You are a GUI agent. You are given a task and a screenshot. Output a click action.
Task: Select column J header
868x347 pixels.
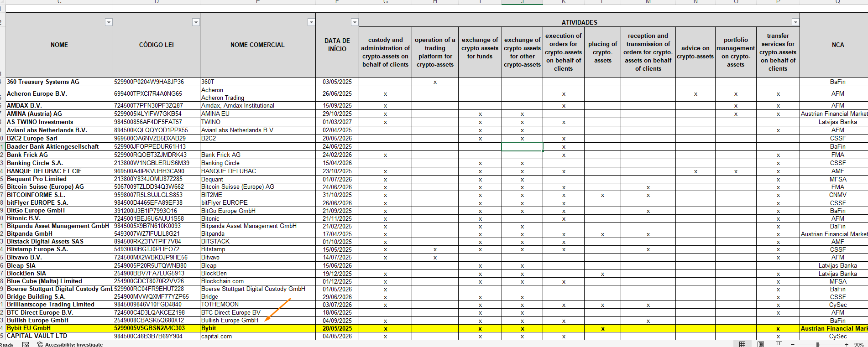click(522, 2)
